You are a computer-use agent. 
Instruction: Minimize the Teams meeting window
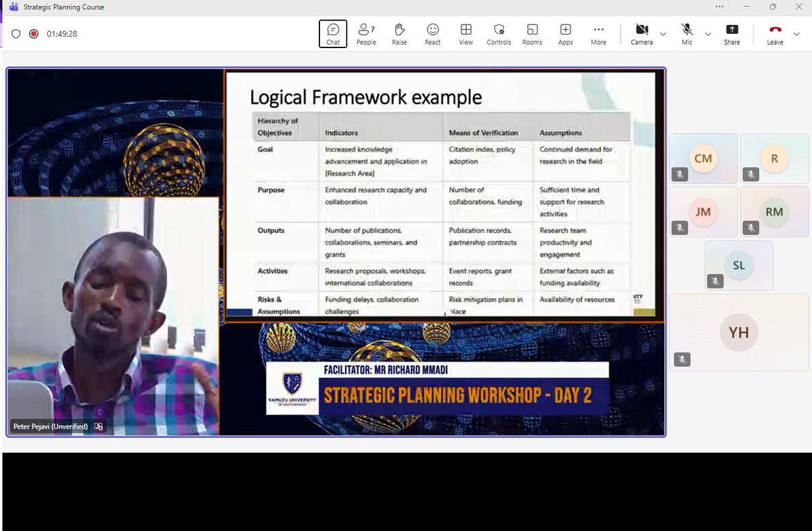[x=746, y=7]
